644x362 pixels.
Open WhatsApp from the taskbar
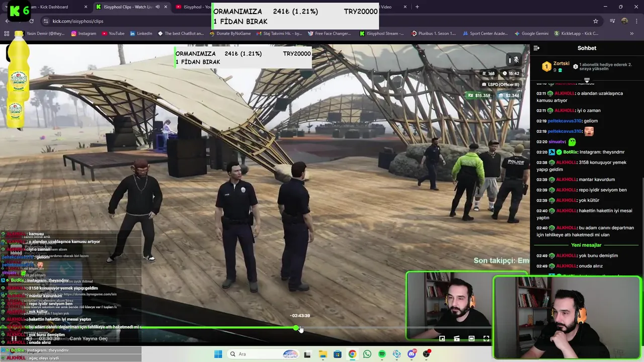coord(367,354)
